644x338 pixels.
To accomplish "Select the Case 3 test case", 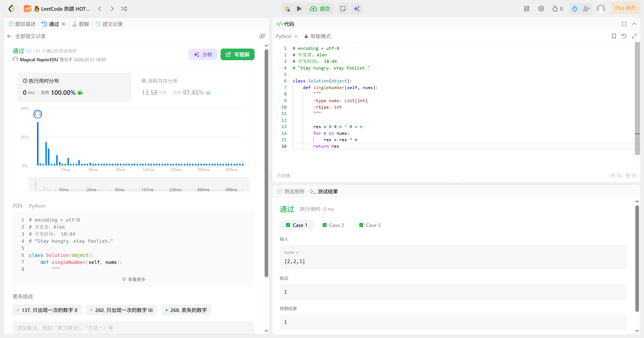I will [370, 225].
